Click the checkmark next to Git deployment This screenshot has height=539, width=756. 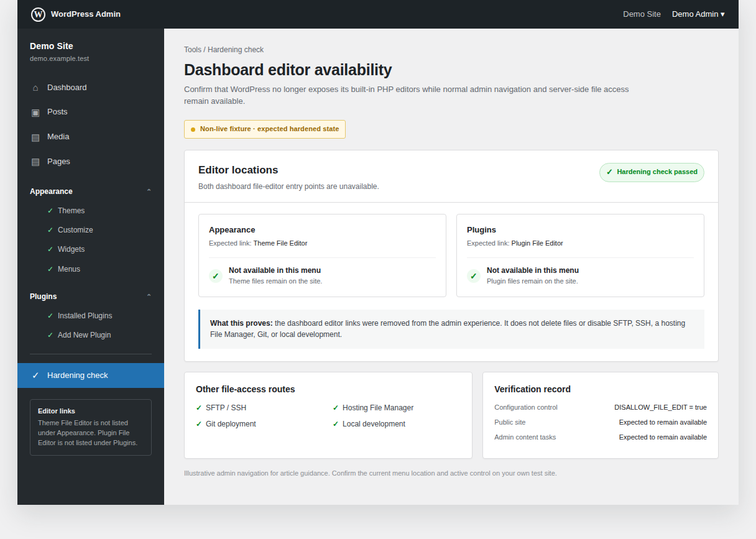(x=199, y=424)
